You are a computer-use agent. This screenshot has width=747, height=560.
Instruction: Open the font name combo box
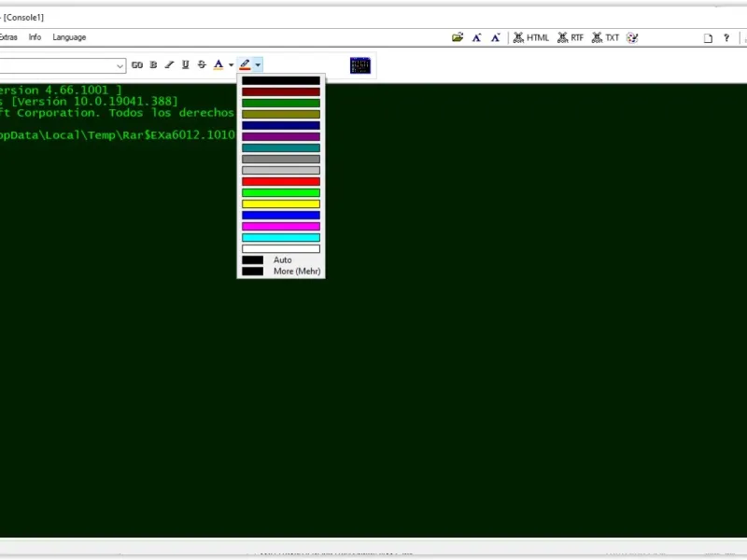tap(120, 65)
